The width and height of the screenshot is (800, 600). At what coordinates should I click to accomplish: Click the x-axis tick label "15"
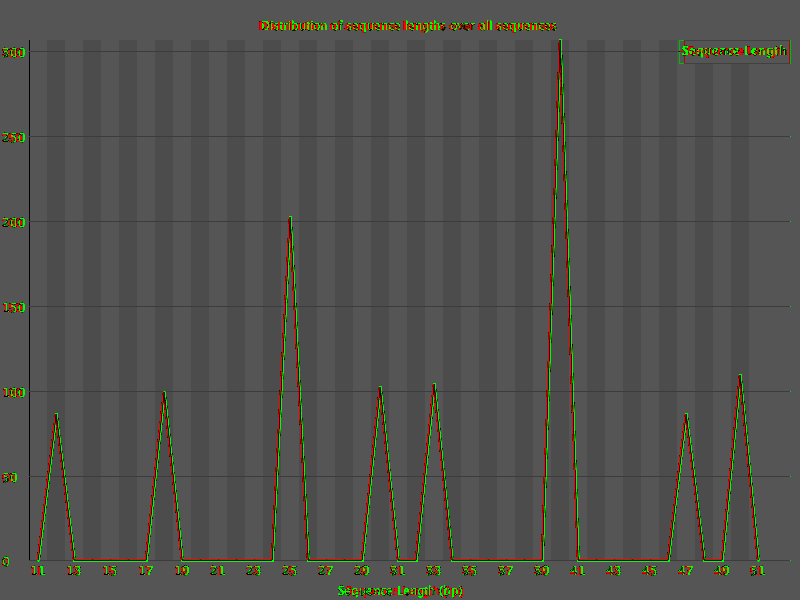(110, 570)
